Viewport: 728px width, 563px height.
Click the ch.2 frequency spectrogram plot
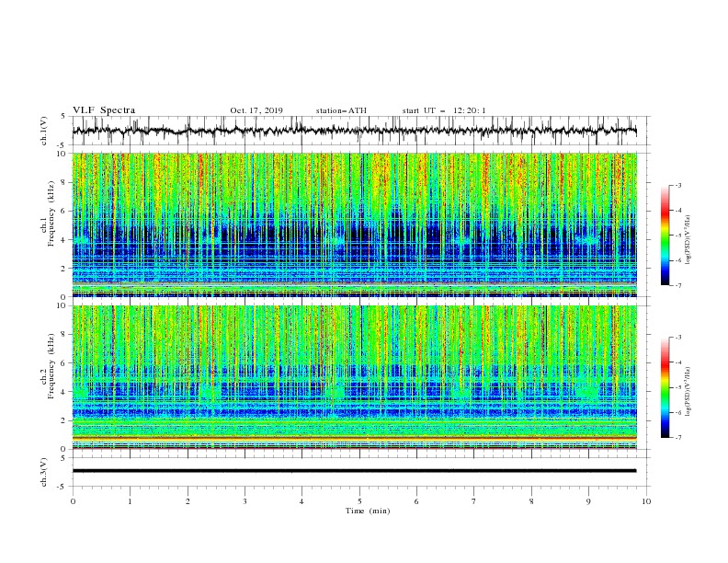coord(354,377)
